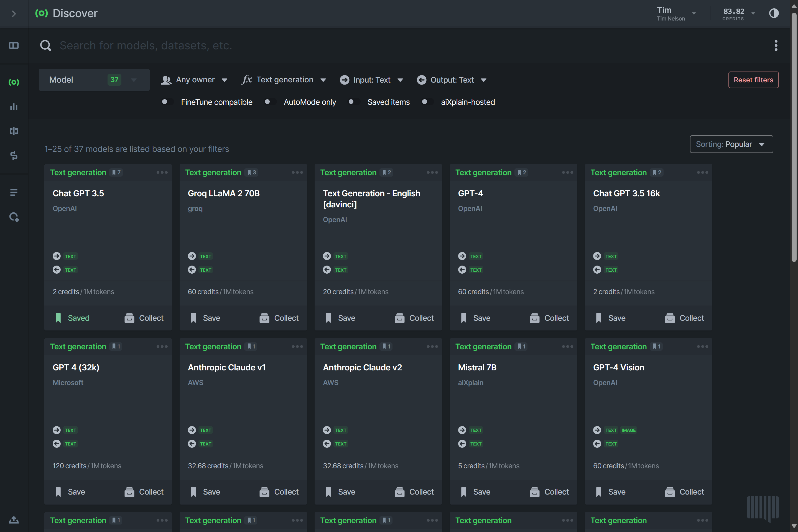Open the three-dot menu on GPT-4 card
This screenshot has width=798, height=532.
tap(567, 172)
